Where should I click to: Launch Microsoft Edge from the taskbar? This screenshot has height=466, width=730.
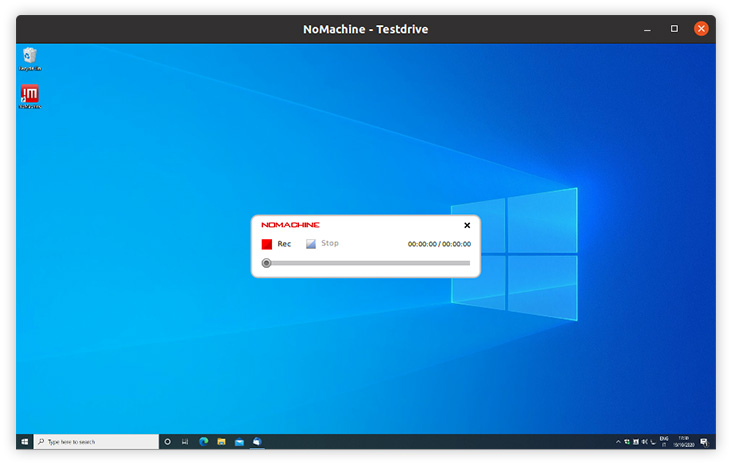tap(203, 441)
